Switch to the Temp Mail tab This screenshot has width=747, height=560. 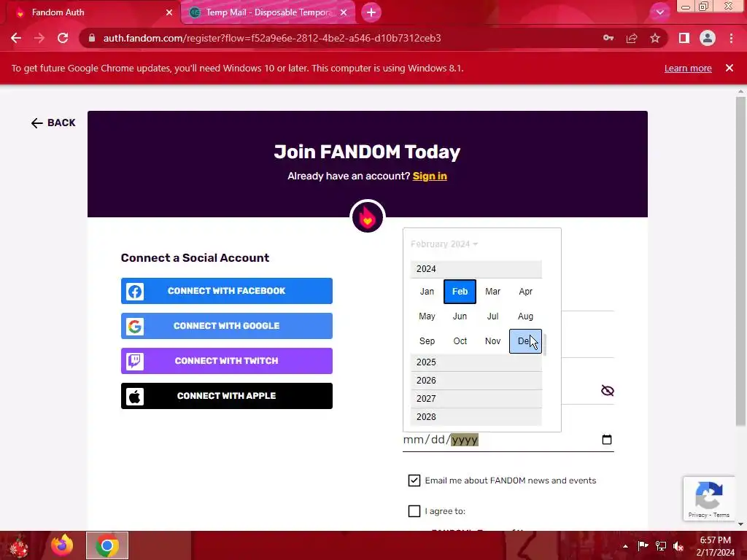click(x=268, y=12)
